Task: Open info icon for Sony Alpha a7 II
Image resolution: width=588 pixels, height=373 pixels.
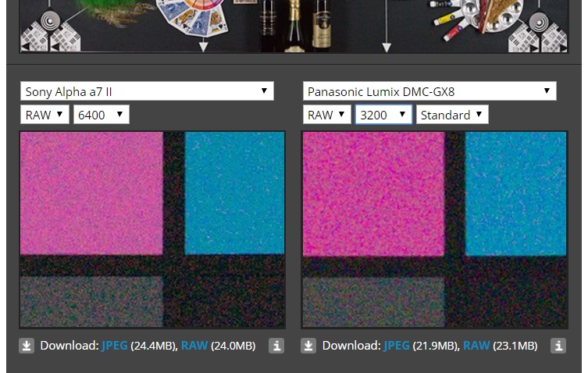Action: tap(276, 346)
